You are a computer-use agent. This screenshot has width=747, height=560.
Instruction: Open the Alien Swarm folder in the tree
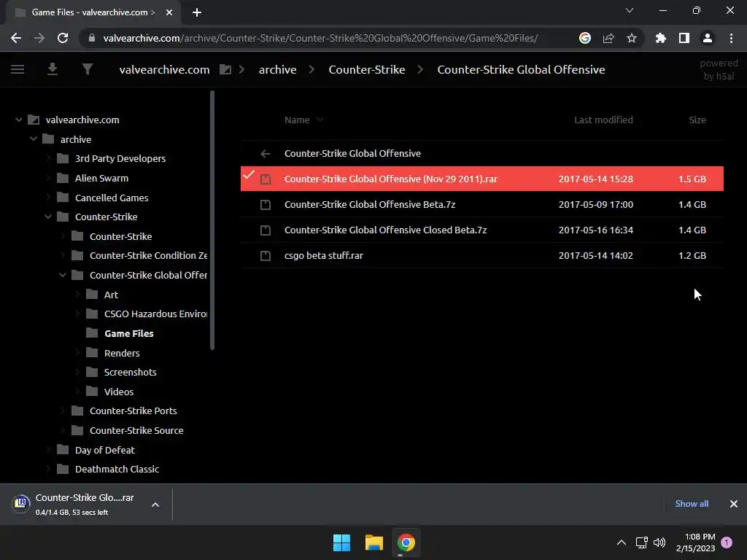[101, 178]
